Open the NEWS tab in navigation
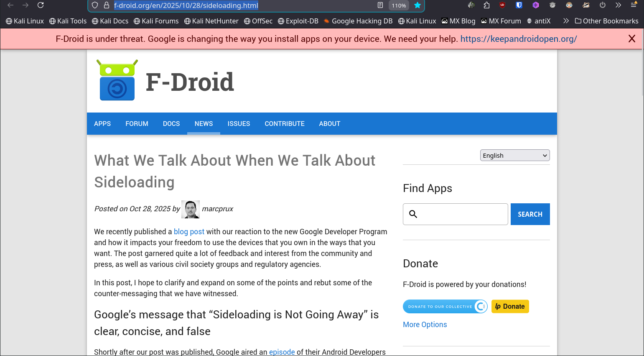 point(204,124)
